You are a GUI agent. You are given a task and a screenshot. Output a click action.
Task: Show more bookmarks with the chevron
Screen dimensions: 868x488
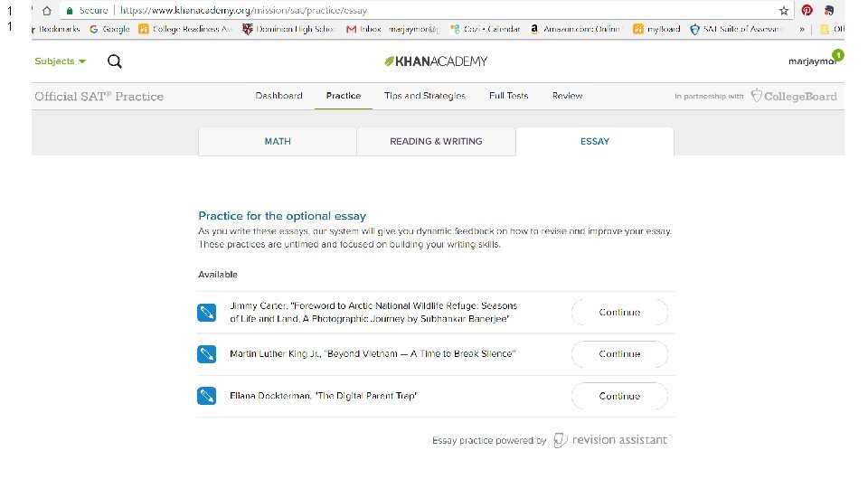click(x=802, y=29)
